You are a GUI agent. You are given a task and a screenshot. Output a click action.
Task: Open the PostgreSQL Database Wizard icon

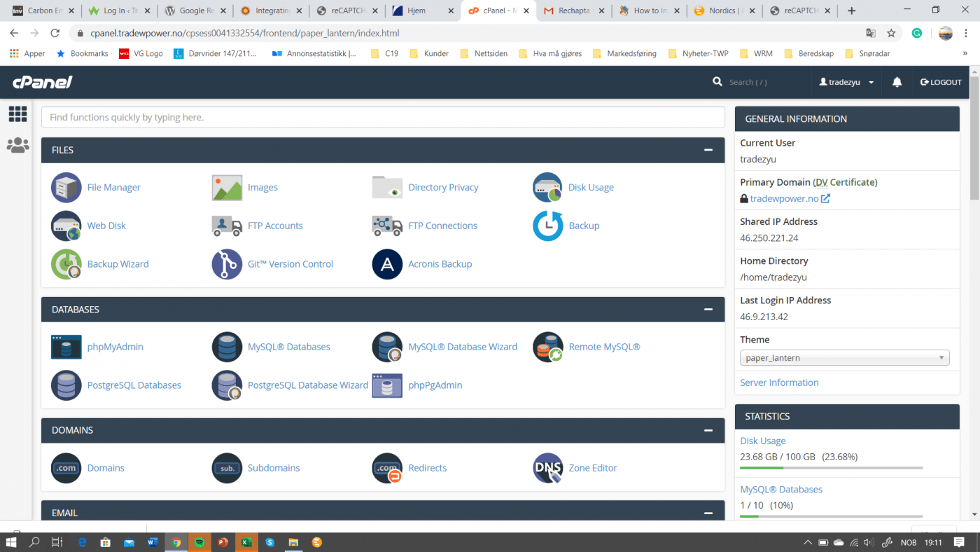[x=227, y=385]
